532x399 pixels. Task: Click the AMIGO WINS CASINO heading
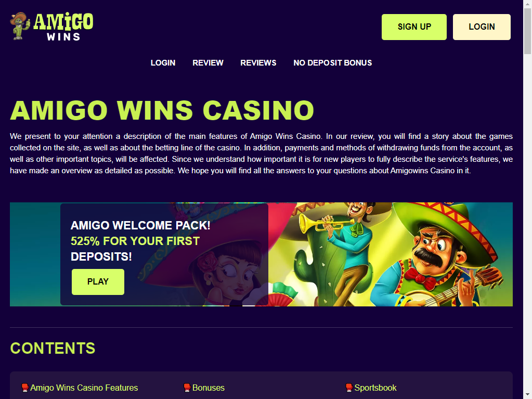(162, 110)
